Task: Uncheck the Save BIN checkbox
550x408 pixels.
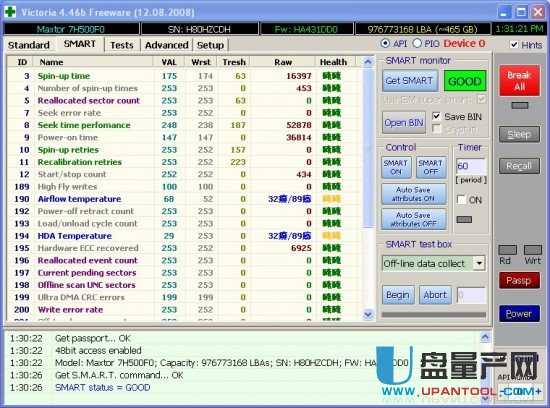Action: (x=436, y=116)
